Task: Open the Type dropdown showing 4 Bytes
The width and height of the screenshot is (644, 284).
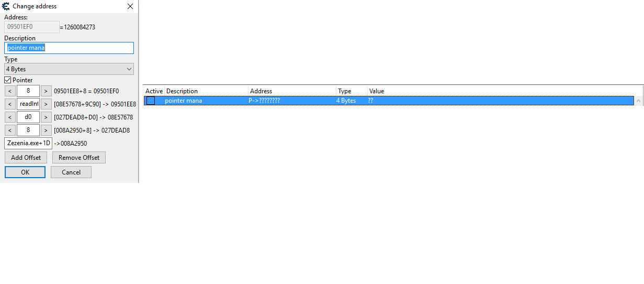Action: pyautogui.click(x=69, y=69)
